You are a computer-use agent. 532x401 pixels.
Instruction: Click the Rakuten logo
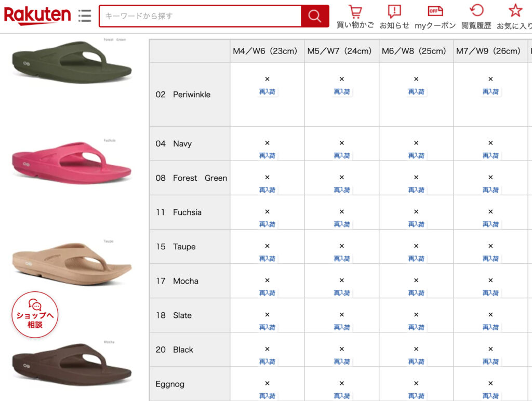pos(37,16)
